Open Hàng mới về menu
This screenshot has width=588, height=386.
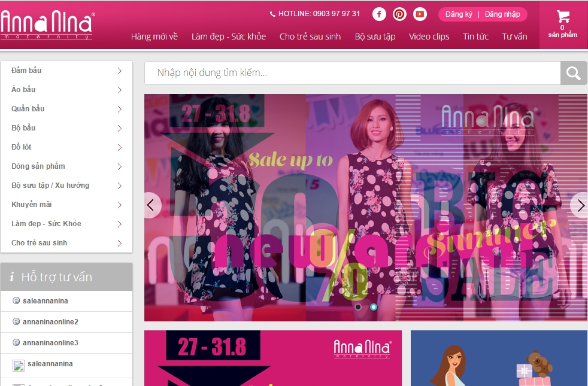[154, 37]
